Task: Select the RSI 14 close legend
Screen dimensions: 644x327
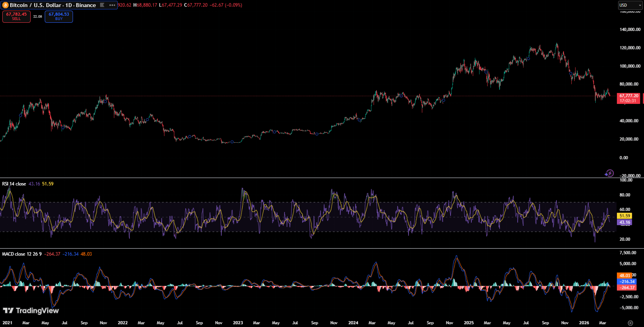Action: (x=14, y=184)
